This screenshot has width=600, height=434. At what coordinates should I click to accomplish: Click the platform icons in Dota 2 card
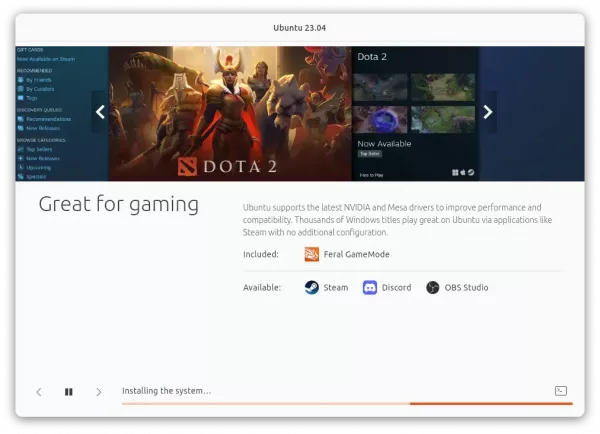463,173
